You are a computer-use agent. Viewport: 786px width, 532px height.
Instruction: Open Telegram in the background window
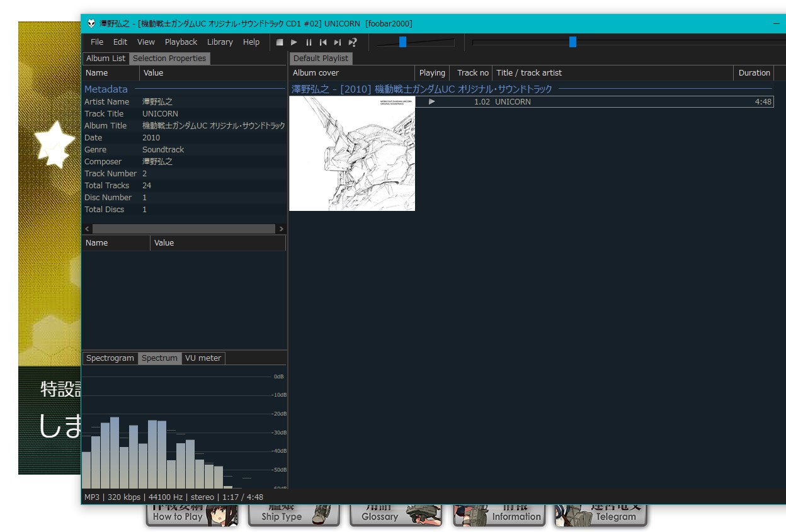click(601, 515)
